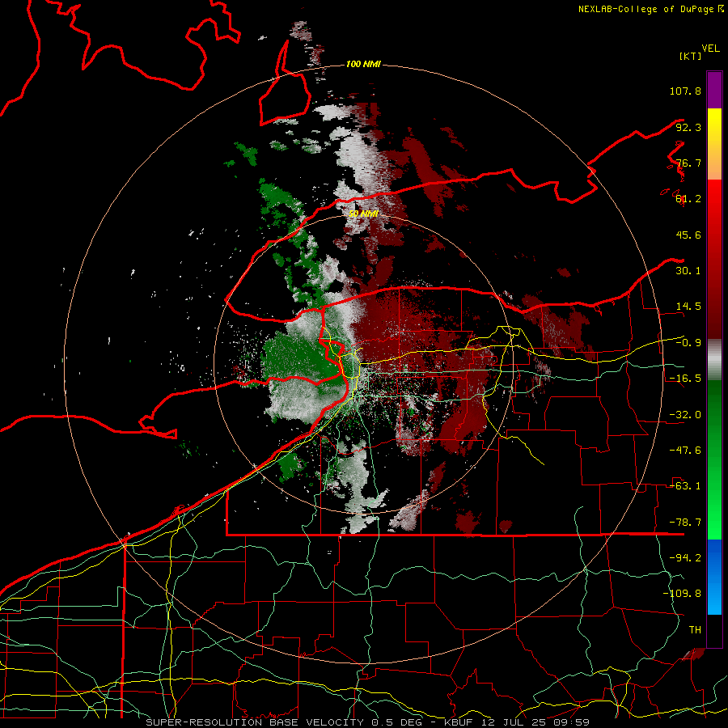This screenshot has width=728, height=728.
Task: Click the TH threshold legend label
Action: 695,630
